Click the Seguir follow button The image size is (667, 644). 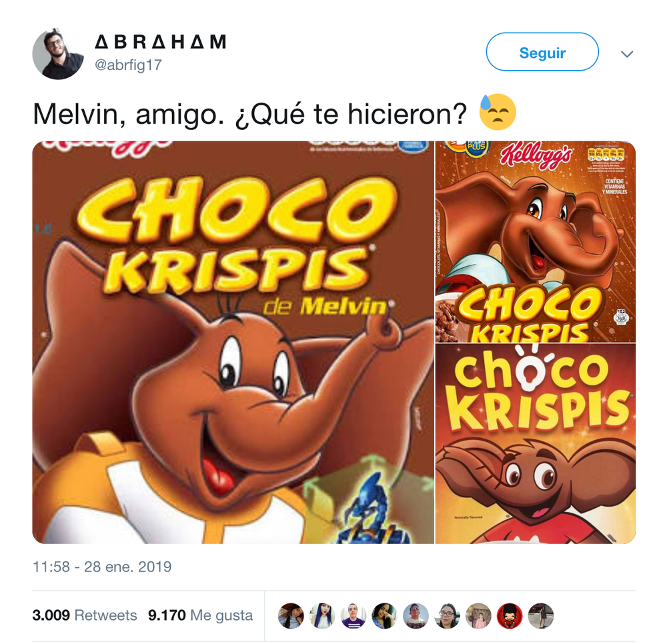pyautogui.click(x=542, y=52)
